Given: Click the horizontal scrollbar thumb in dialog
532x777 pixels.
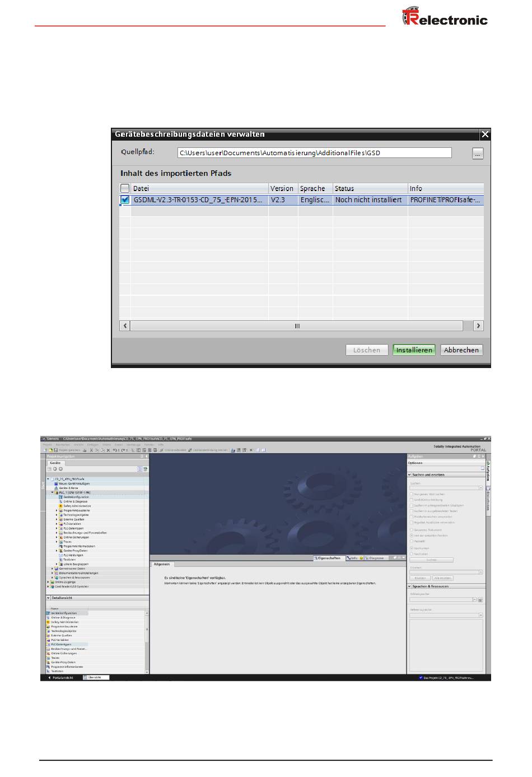Looking at the screenshot, I should coord(297,325).
